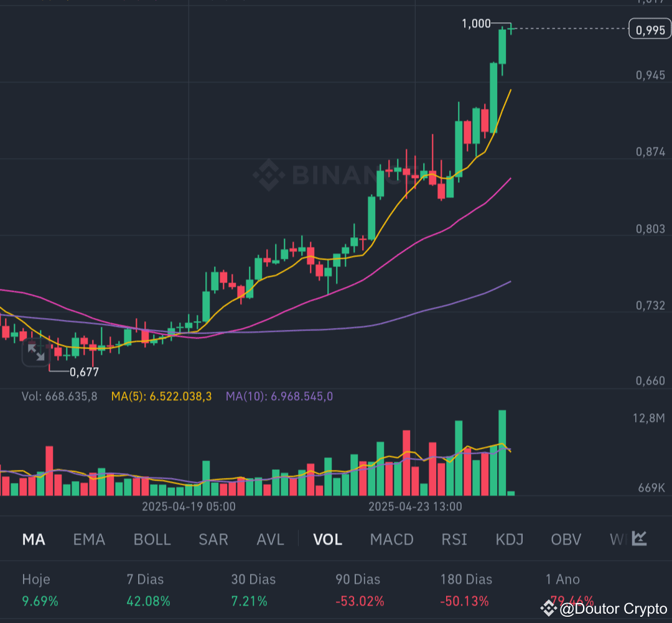Enable the OBV indicator
The image size is (672, 623).
pyautogui.click(x=566, y=540)
